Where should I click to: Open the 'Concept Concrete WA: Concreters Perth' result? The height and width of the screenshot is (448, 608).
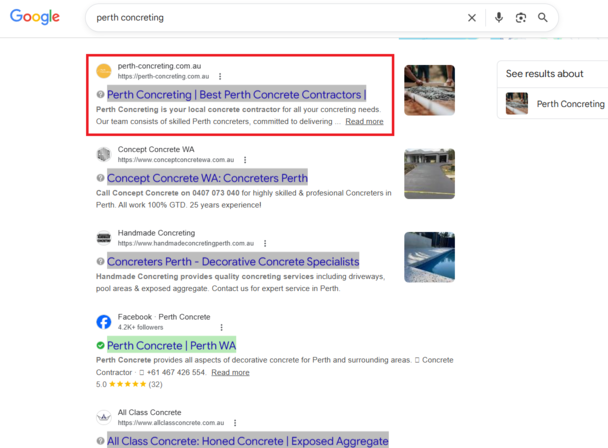point(207,178)
